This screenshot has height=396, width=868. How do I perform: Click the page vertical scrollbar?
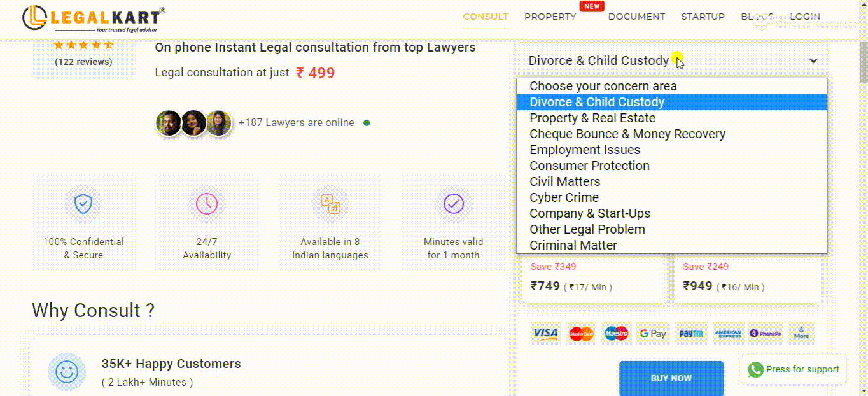pyautogui.click(x=862, y=191)
